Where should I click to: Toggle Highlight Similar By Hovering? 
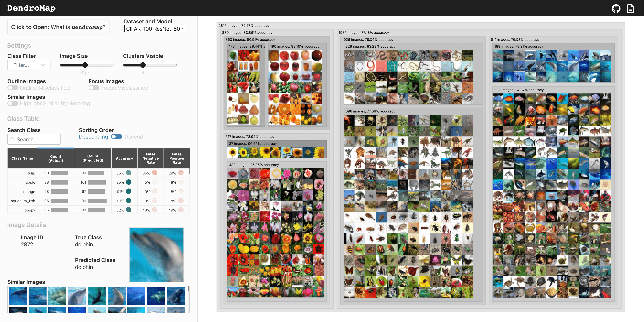pyautogui.click(x=13, y=103)
